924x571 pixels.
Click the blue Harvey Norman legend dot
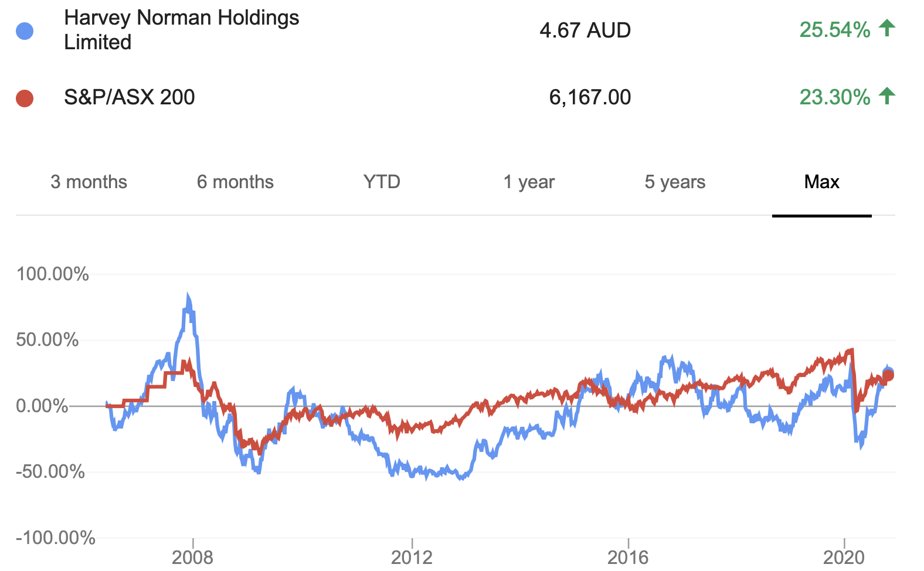coord(25,31)
